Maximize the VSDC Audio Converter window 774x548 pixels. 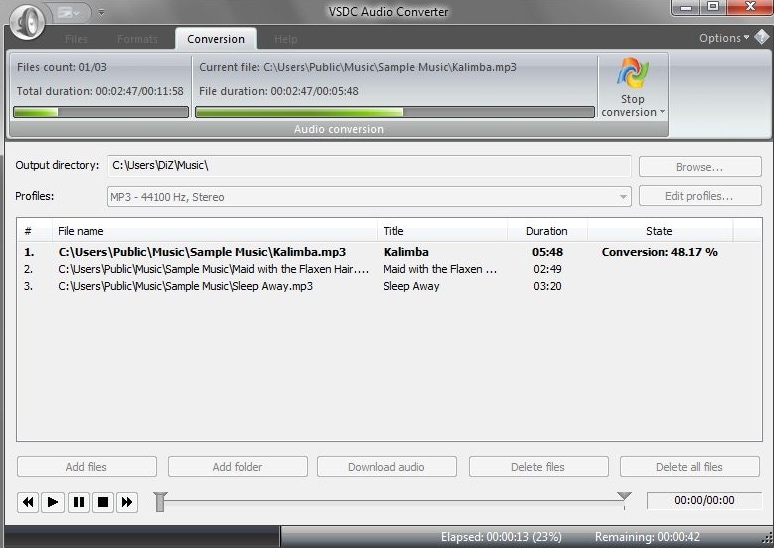pos(713,7)
